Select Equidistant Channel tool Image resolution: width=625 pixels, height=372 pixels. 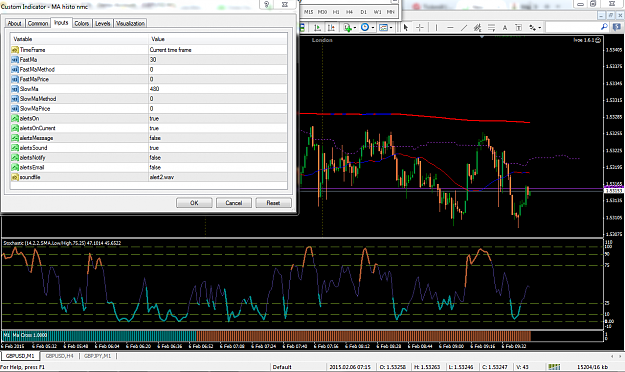click(478, 28)
